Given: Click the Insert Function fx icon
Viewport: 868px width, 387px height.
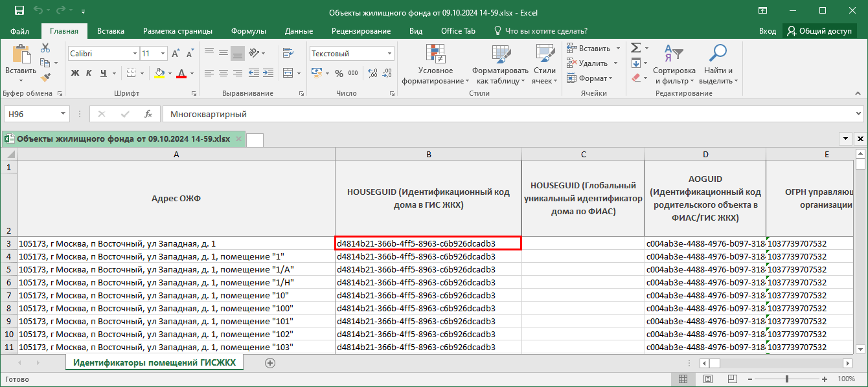Looking at the screenshot, I should pyautogui.click(x=148, y=114).
